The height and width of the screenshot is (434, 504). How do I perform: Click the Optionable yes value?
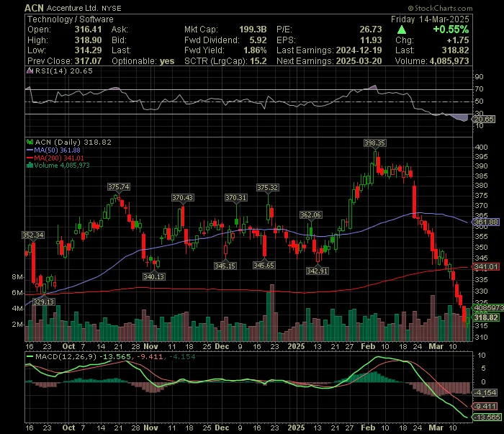[x=167, y=61]
